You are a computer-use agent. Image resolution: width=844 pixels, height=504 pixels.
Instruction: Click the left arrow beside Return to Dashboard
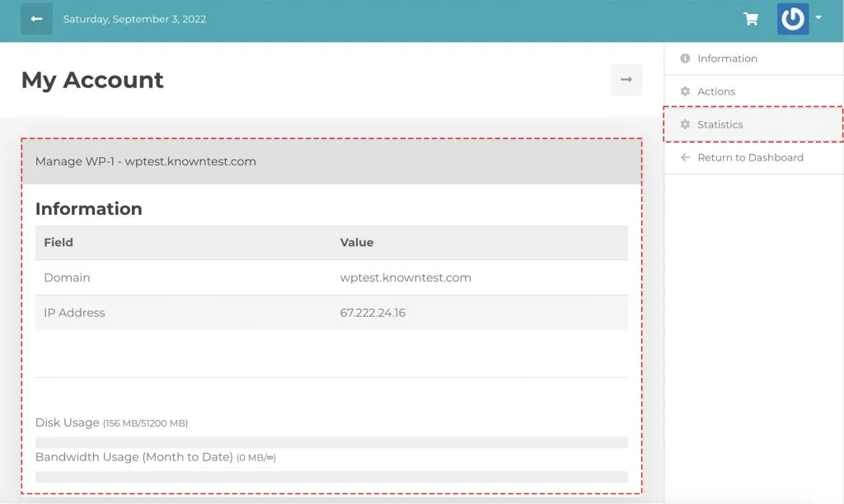685,156
